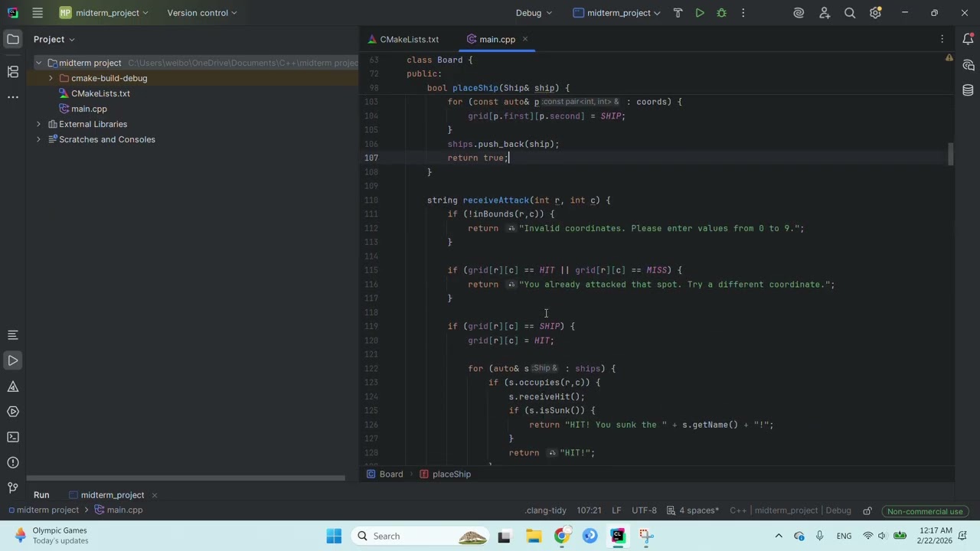The width and height of the screenshot is (980, 551).
Task: Open the CMake triangle tool window icon
Action: point(13,386)
